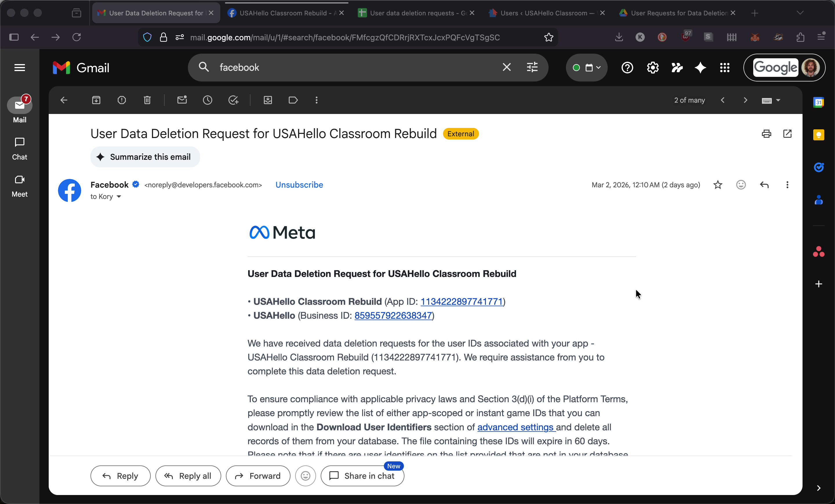Open Meet section in left rail
Image resolution: width=835 pixels, height=504 pixels.
[20, 186]
